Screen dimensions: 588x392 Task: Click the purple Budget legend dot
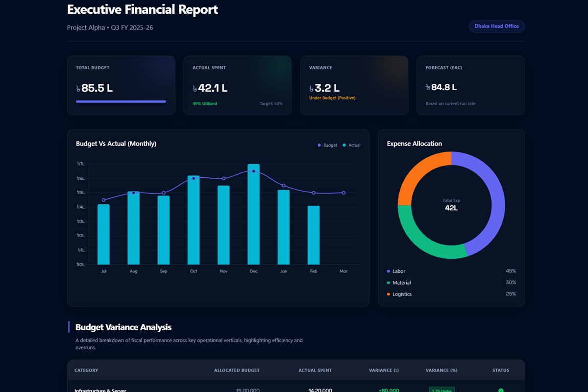[319, 145]
